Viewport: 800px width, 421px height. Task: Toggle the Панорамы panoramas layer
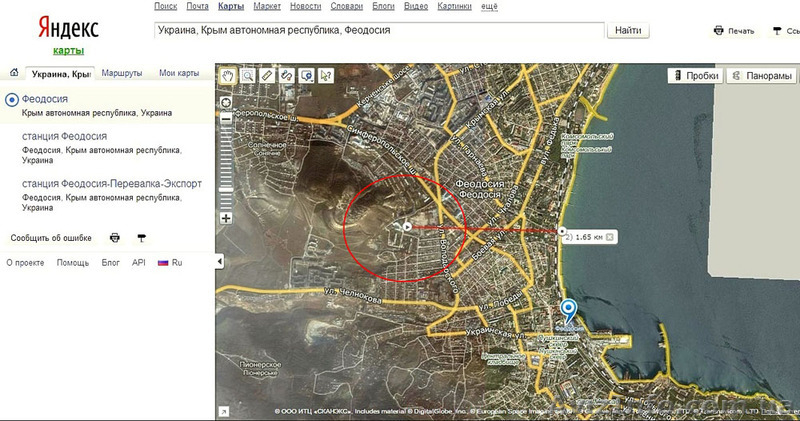coord(762,76)
